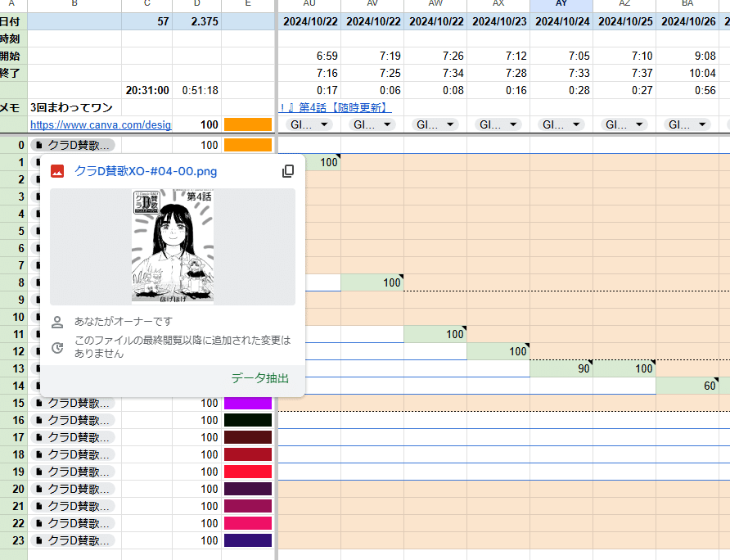Click the 終了 label cell
Viewport: 730px width, 560px height.
tap(14, 73)
